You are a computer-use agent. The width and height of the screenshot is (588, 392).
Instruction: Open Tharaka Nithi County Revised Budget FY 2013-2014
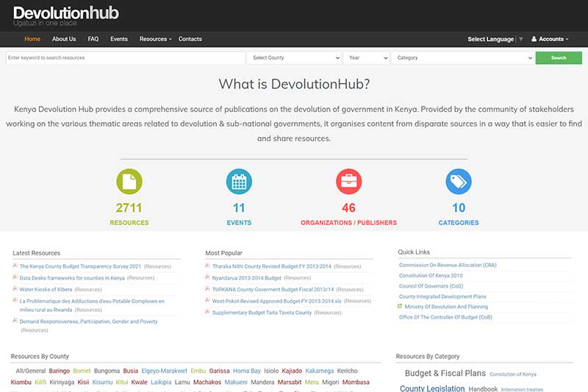[272, 266]
